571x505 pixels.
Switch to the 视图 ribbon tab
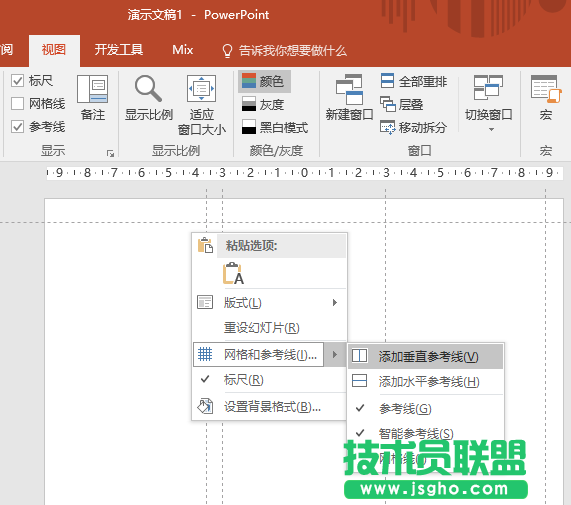pos(54,50)
